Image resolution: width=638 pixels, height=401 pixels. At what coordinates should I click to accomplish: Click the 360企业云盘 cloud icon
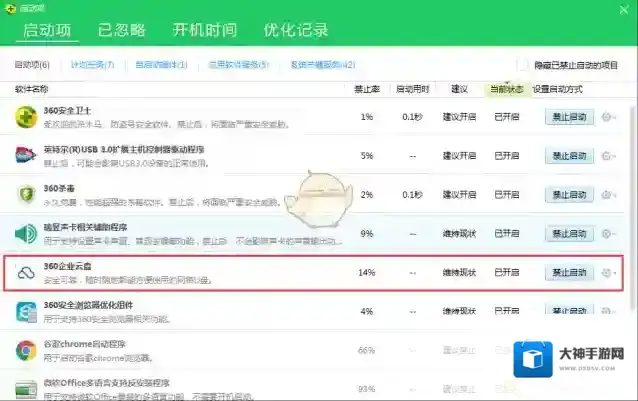[27, 273]
